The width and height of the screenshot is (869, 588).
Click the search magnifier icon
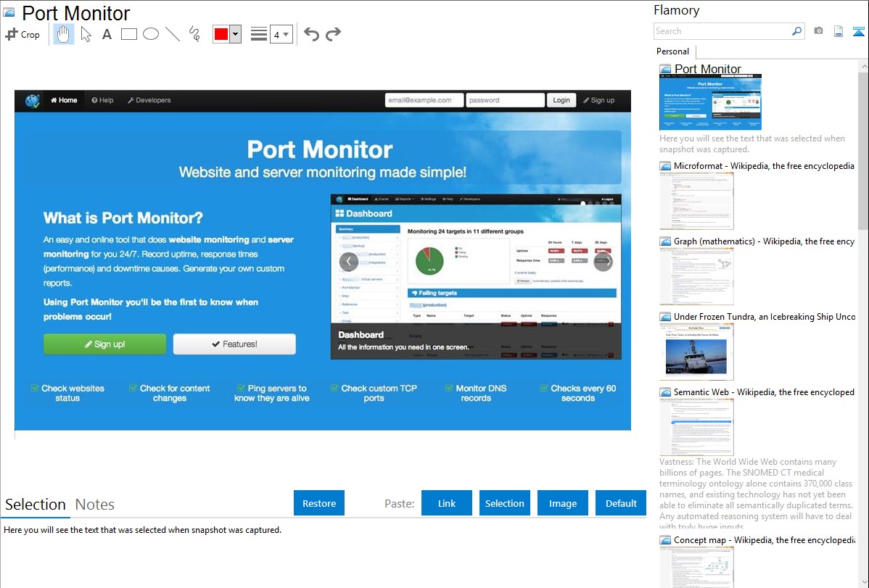pos(797,31)
